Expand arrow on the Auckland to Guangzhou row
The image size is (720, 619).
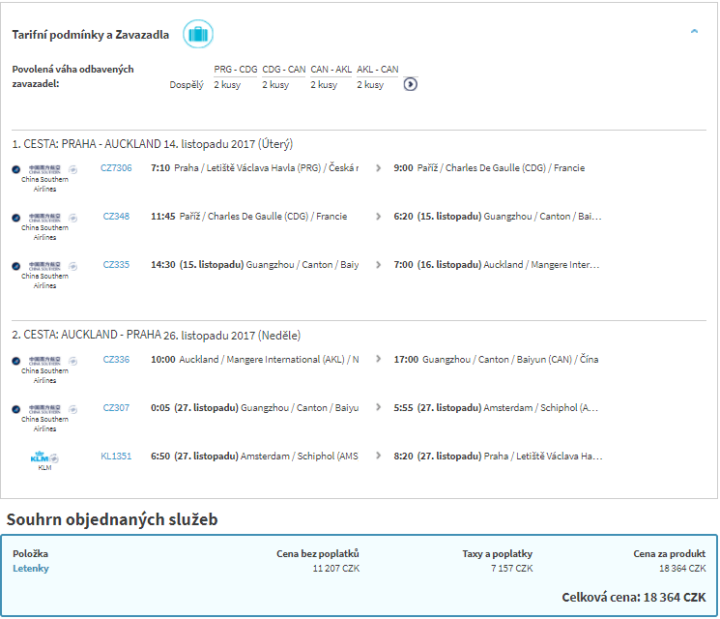click(x=378, y=360)
